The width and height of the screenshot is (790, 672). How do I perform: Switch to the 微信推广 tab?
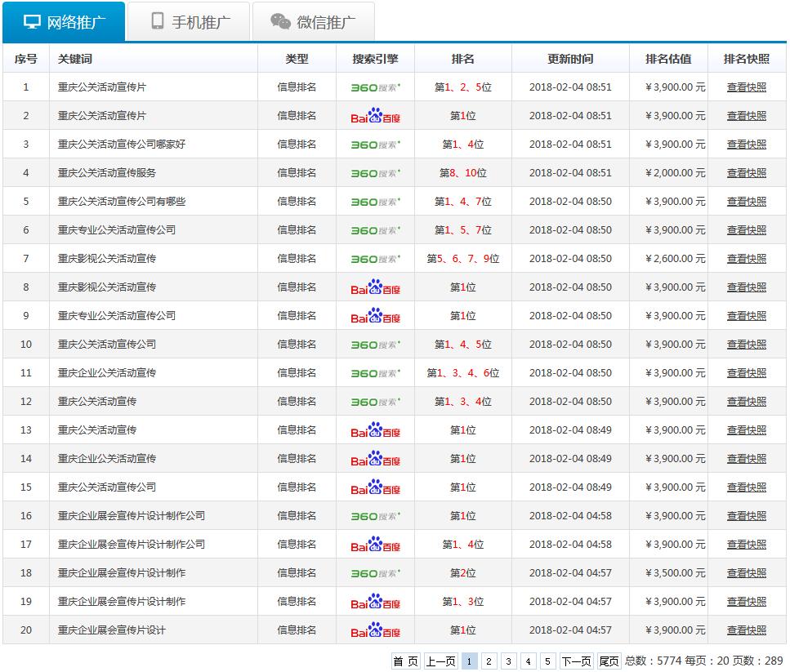[314, 22]
